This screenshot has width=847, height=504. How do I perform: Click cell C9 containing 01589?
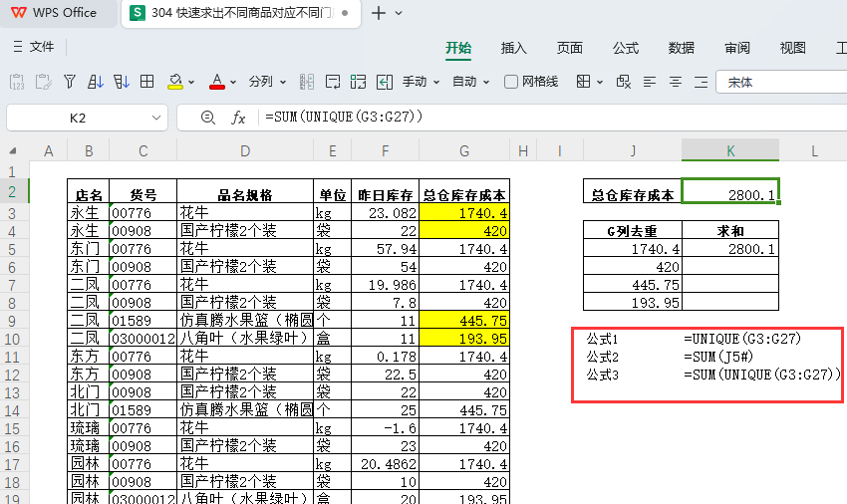[x=143, y=321]
